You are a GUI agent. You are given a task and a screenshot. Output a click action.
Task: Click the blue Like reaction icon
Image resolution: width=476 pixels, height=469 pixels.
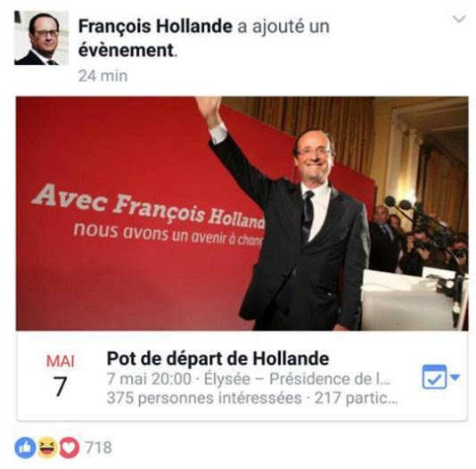coord(25,448)
